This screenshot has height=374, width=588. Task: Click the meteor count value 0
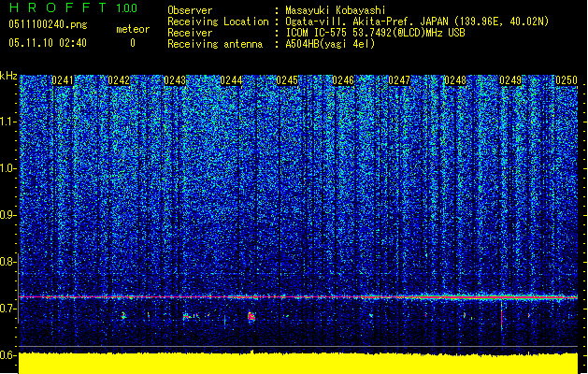(x=133, y=43)
